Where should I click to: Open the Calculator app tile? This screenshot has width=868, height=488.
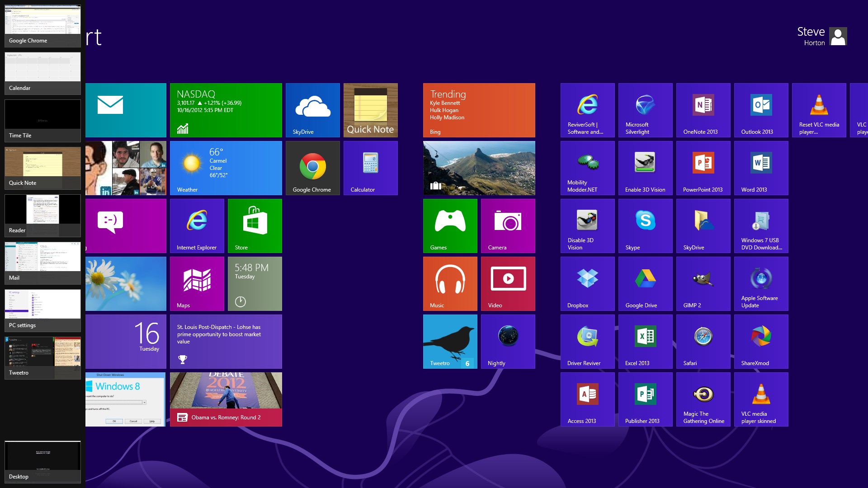370,168
